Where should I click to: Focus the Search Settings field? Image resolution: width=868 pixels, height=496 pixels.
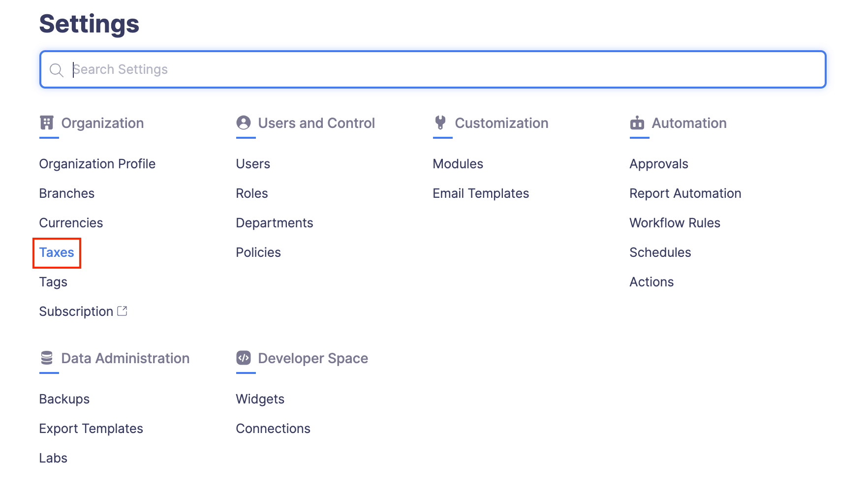[443, 69]
